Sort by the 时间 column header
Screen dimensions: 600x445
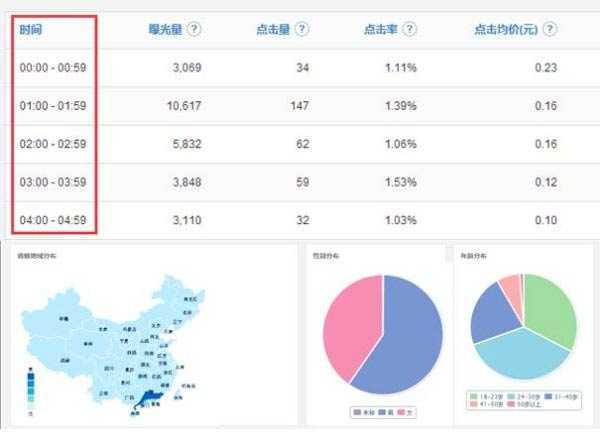[x=31, y=29]
